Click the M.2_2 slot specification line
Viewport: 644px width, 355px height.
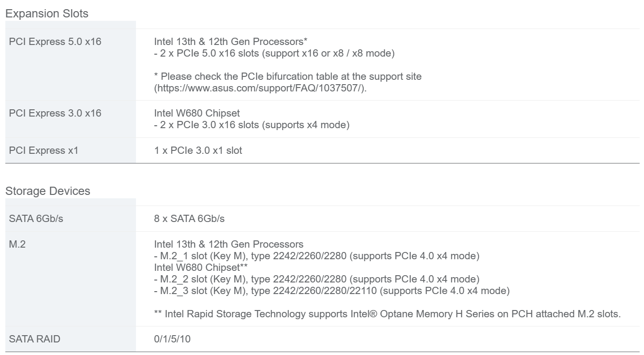point(316,279)
